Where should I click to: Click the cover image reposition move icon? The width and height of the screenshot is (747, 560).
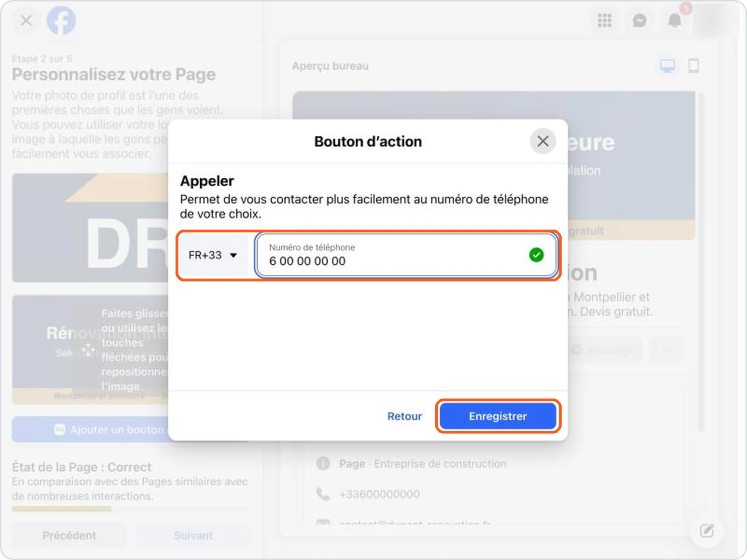tap(88, 350)
